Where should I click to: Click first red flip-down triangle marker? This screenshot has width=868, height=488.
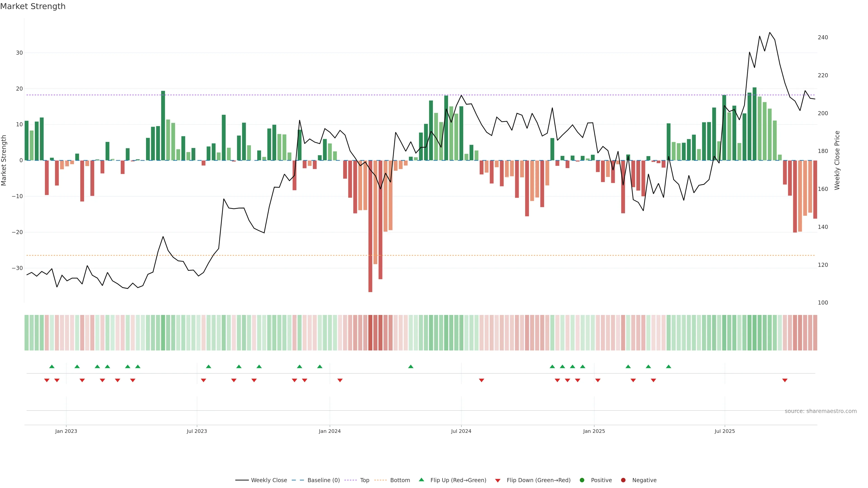click(47, 380)
